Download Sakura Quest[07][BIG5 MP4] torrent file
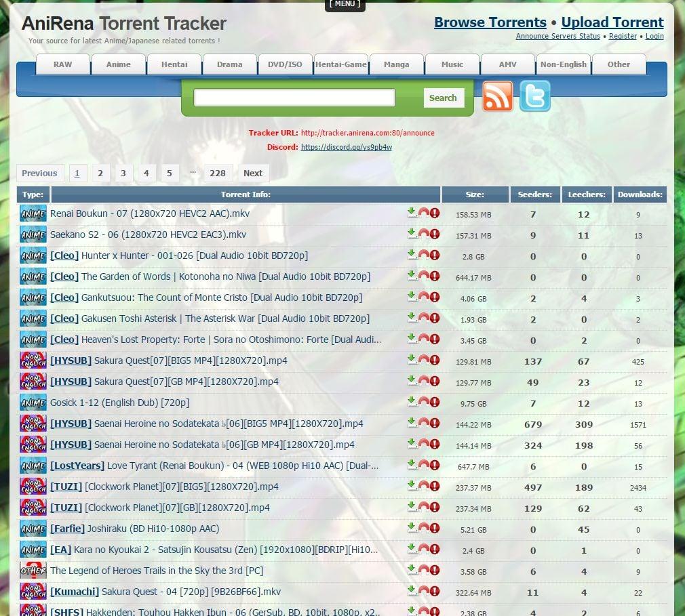The height and width of the screenshot is (616, 685). (x=412, y=360)
